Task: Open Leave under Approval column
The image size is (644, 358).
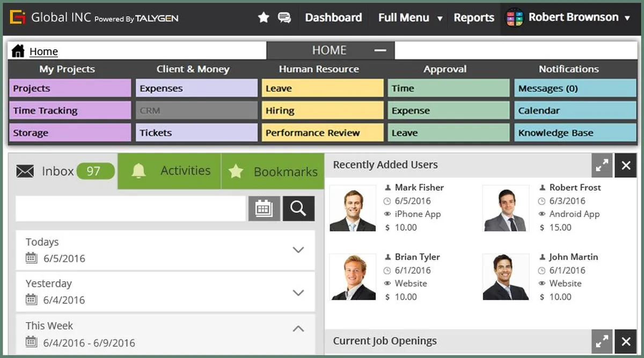Action: click(449, 133)
